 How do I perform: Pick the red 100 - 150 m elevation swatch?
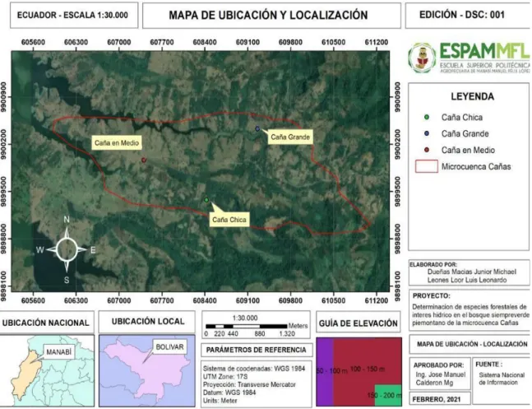pos(367,369)
